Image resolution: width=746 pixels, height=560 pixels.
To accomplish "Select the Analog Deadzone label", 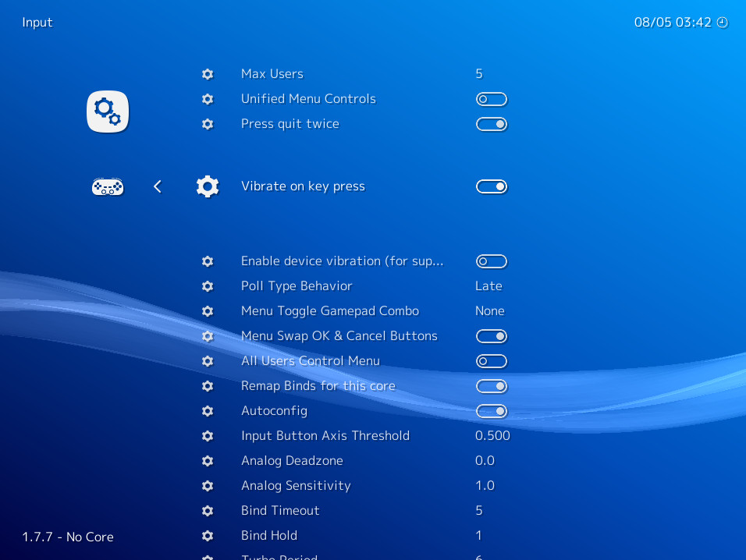I will point(292,461).
